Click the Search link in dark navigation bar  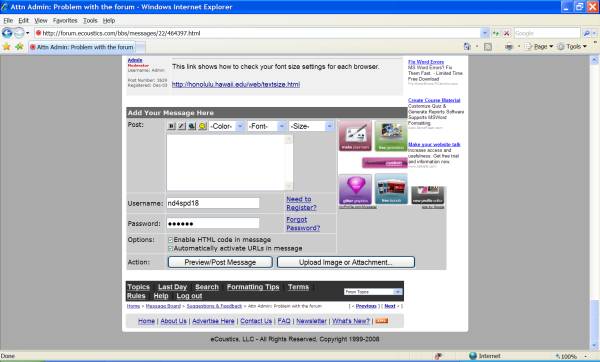[x=207, y=287]
